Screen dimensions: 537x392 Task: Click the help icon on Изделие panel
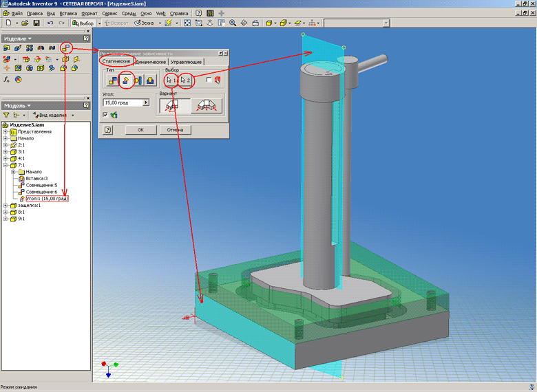click(x=86, y=39)
